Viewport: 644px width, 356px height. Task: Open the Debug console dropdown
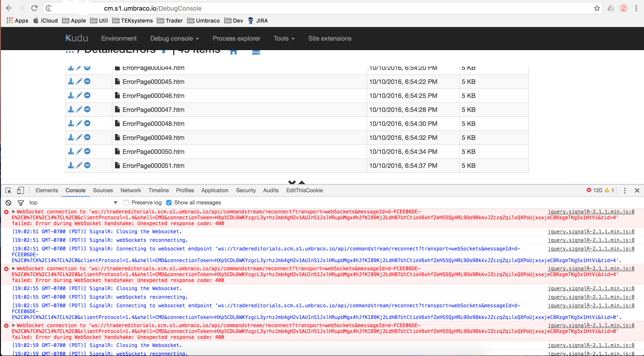[x=174, y=39]
